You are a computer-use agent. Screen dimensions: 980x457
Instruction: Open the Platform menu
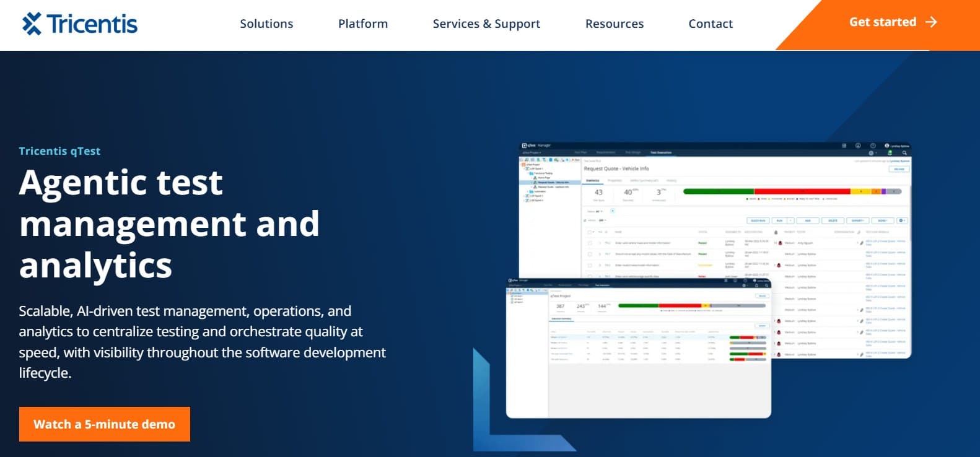[363, 24]
